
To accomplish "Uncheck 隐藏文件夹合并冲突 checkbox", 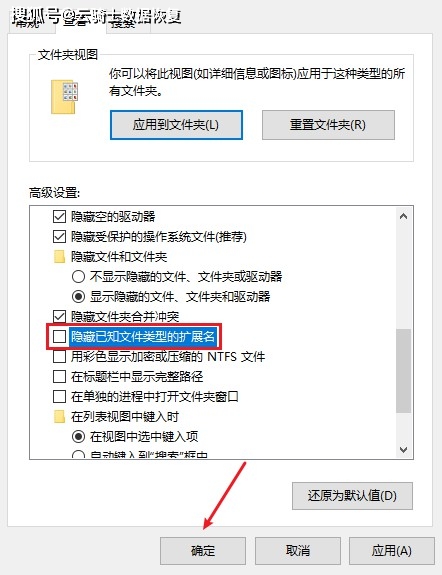I will [x=59, y=316].
